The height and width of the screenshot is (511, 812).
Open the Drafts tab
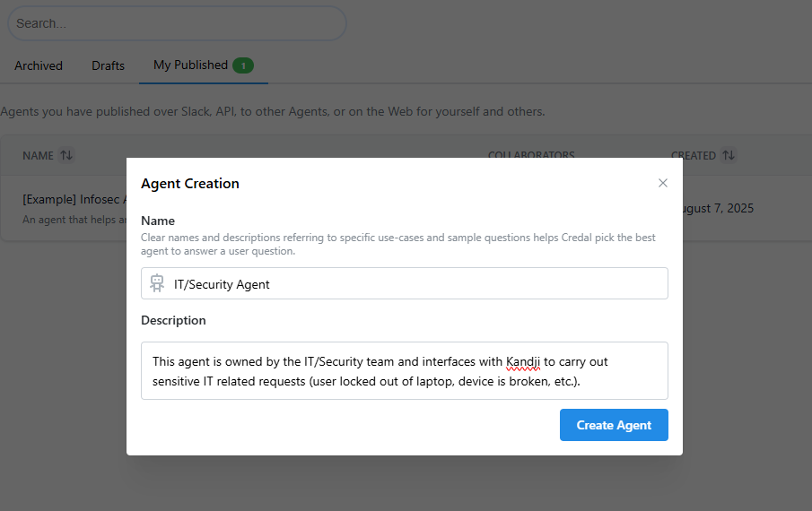(x=109, y=65)
